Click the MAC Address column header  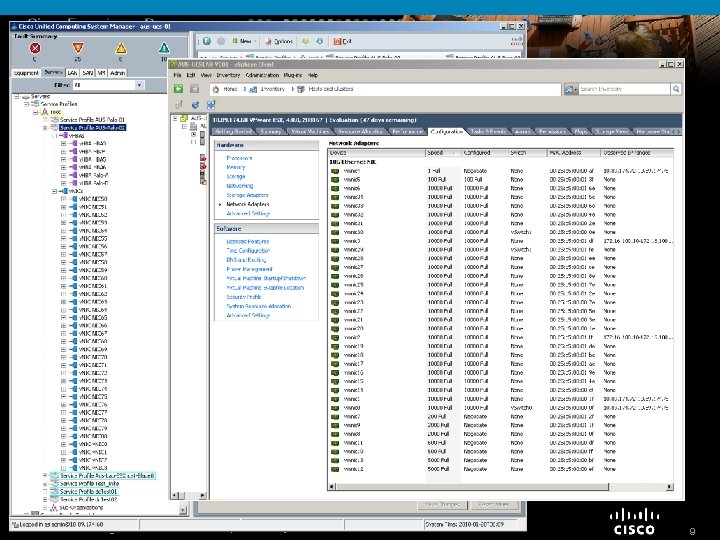click(x=574, y=152)
